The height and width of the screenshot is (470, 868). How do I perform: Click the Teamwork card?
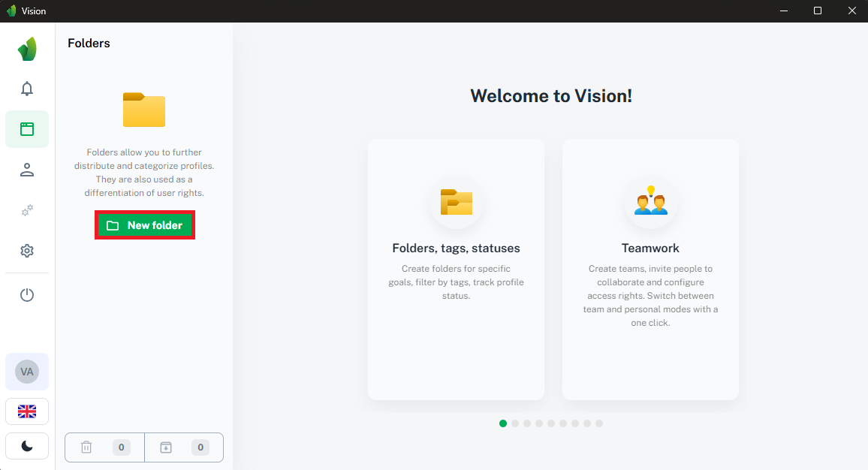pyautogui.click(x=650, y=269)
